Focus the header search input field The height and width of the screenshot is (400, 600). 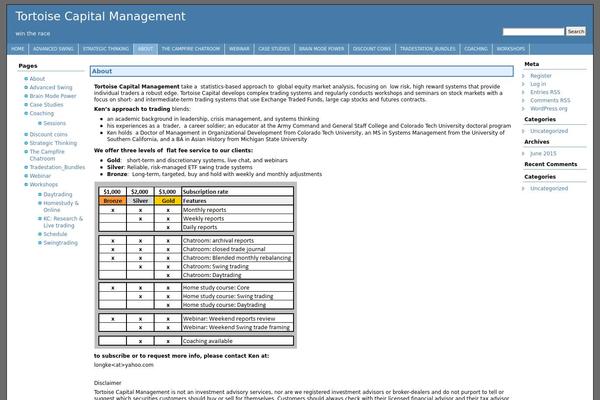tap(533, 32)
